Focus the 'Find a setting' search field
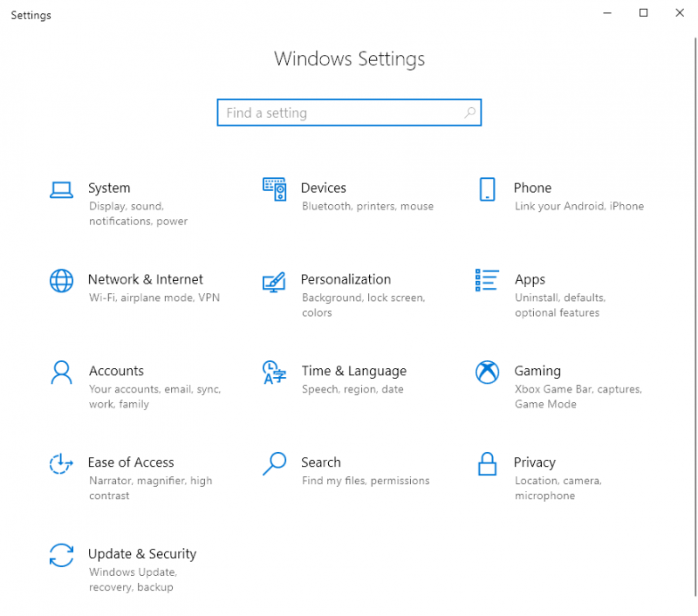Image resolution: width=698 pixels, height=616 pixels. click(350, 113)
